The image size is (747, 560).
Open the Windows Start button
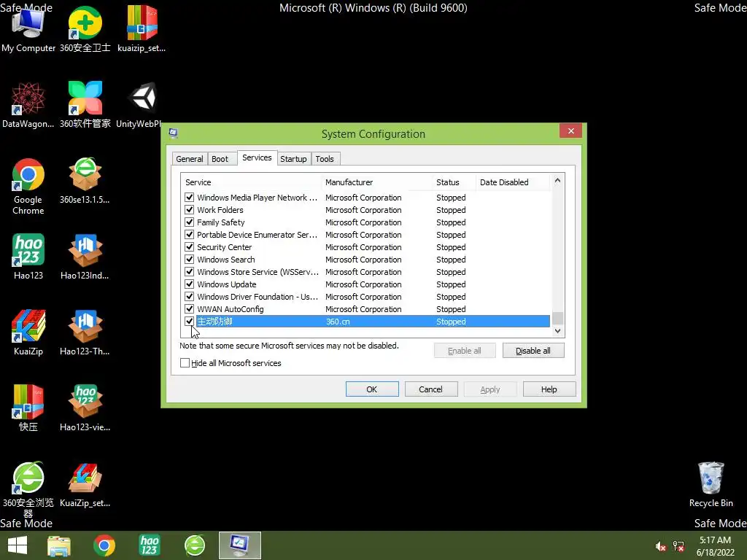(18, 545)
